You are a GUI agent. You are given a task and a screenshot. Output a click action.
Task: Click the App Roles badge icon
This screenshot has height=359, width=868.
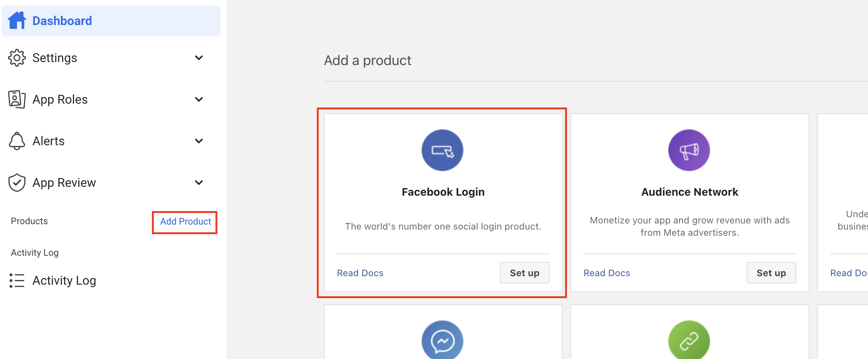tap(17, 99)
